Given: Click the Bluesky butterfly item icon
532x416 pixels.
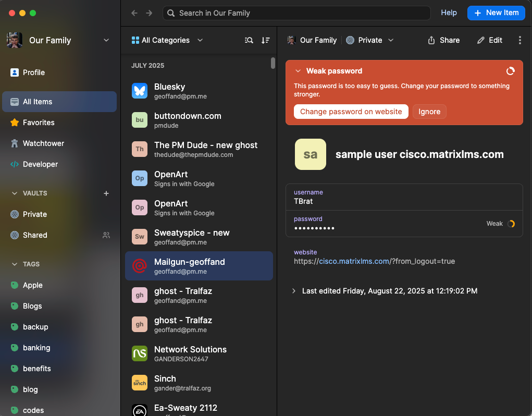Looking at the screenshot, I should click(x=140, y=91).
